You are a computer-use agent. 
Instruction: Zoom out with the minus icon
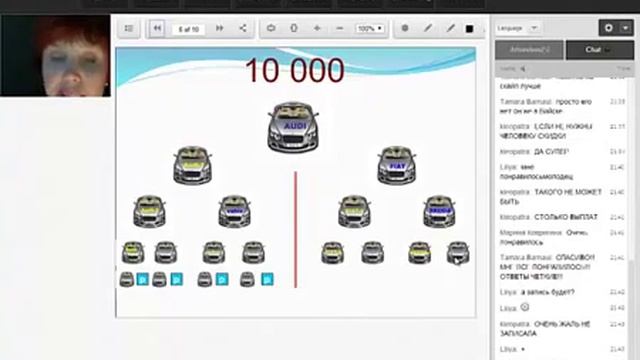(x=340, y=28)
